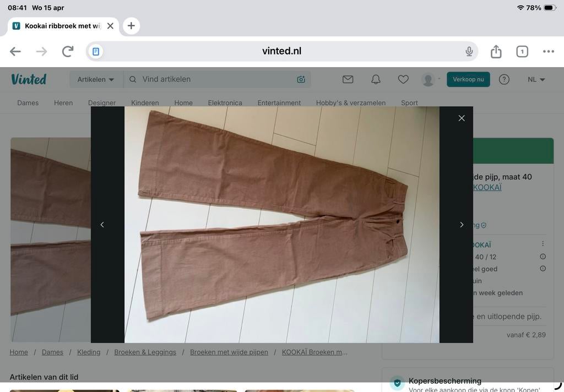
Task: Open the tab overview icon
Action: pos(522,51)
